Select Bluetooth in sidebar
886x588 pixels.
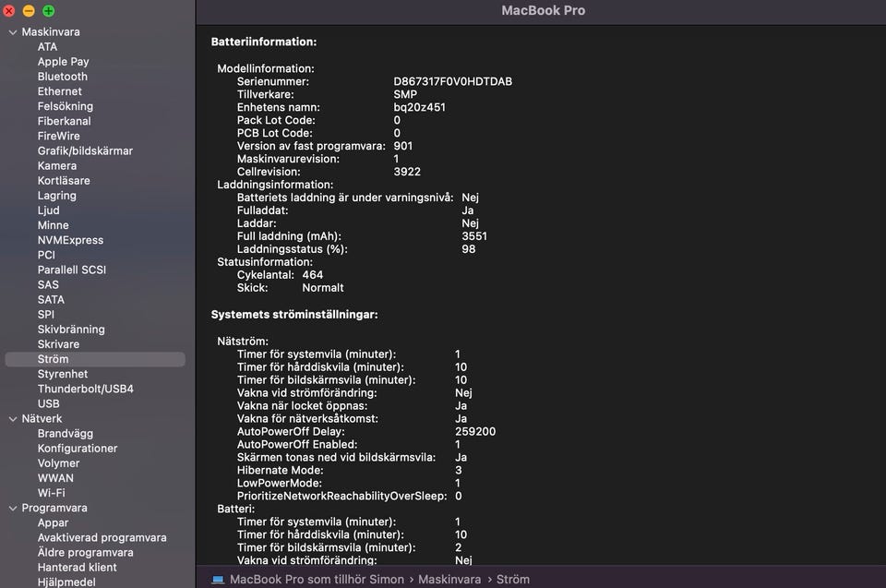click(63, 77)
